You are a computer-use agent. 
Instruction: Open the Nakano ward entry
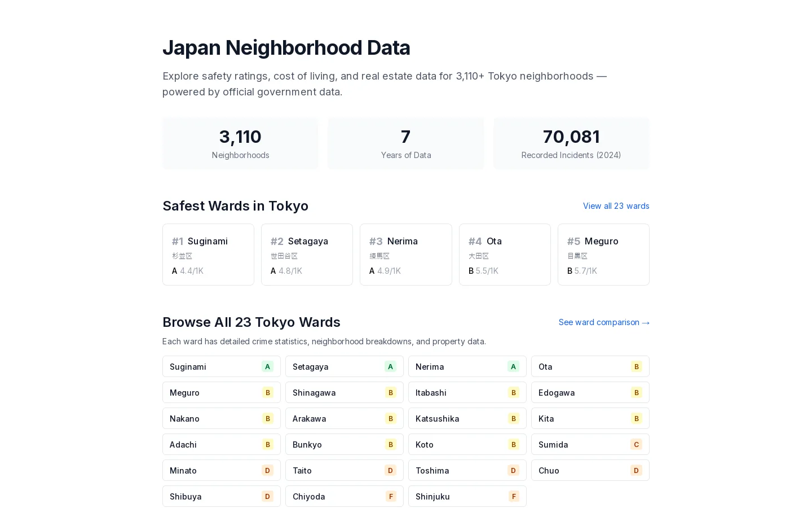point(222,418)
